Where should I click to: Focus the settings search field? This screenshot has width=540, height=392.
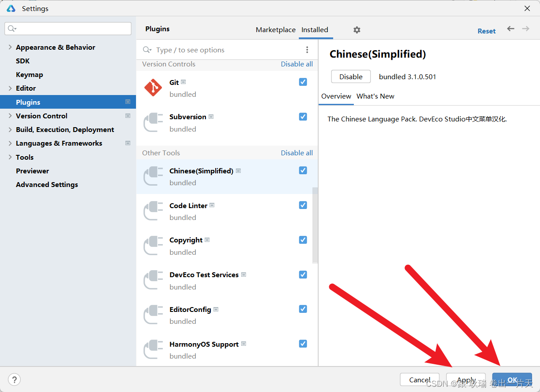(x=68, y=29)
